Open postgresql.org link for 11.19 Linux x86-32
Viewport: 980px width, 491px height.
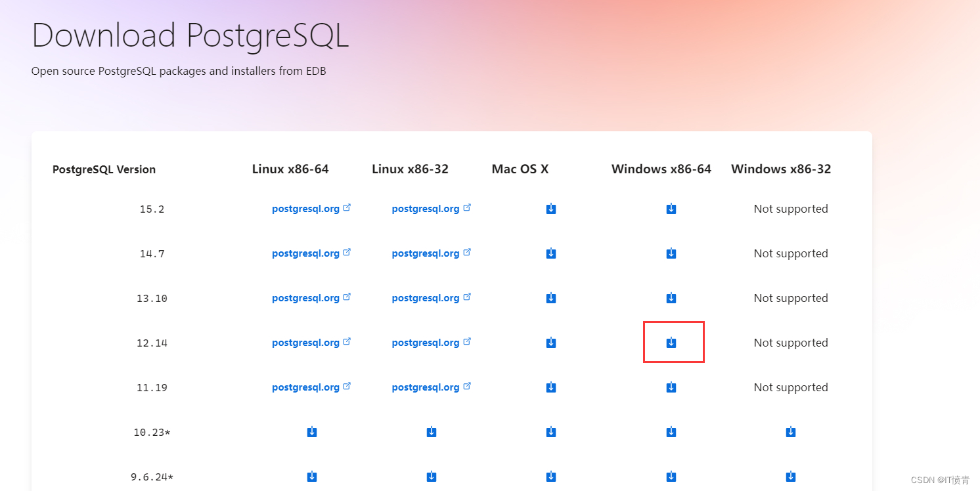(x=432, y=387)
